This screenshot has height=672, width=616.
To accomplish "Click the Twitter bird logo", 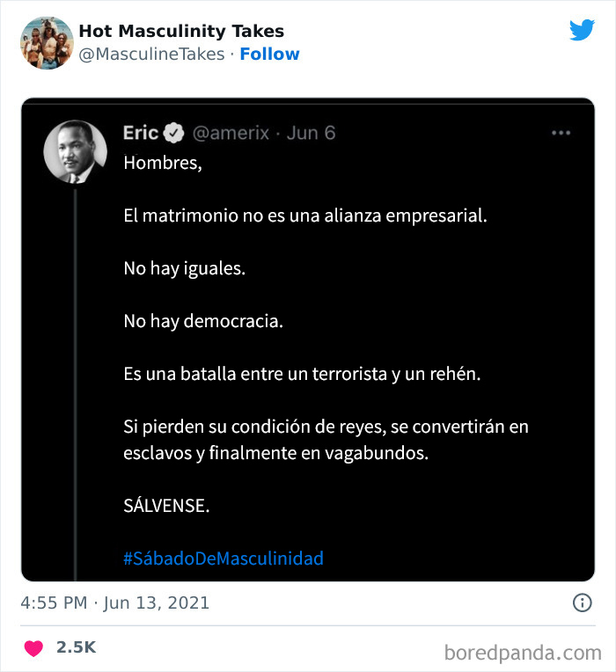I will (582, 31).
